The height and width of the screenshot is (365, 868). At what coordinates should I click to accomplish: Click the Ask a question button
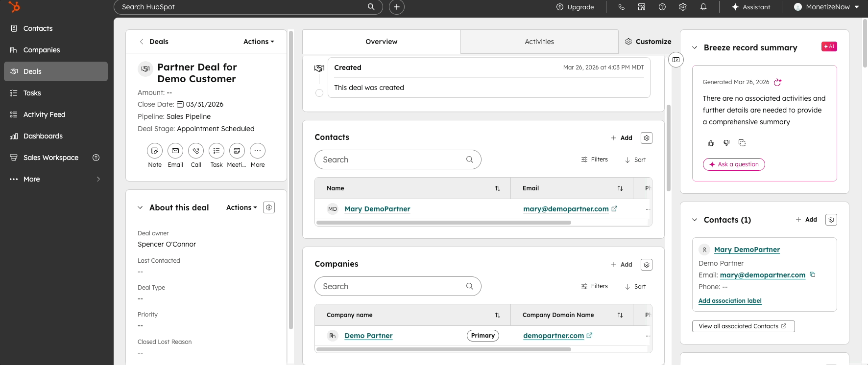[734, 164]
